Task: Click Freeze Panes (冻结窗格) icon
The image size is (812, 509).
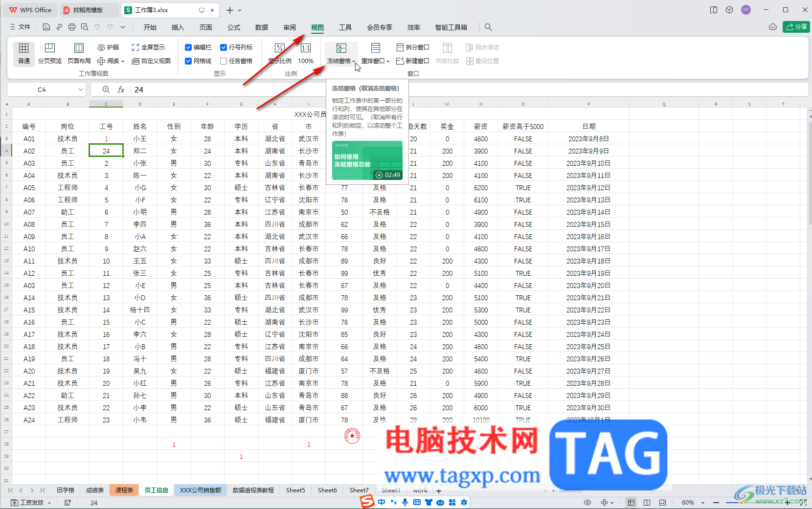Action: click(x=341, y=48)
